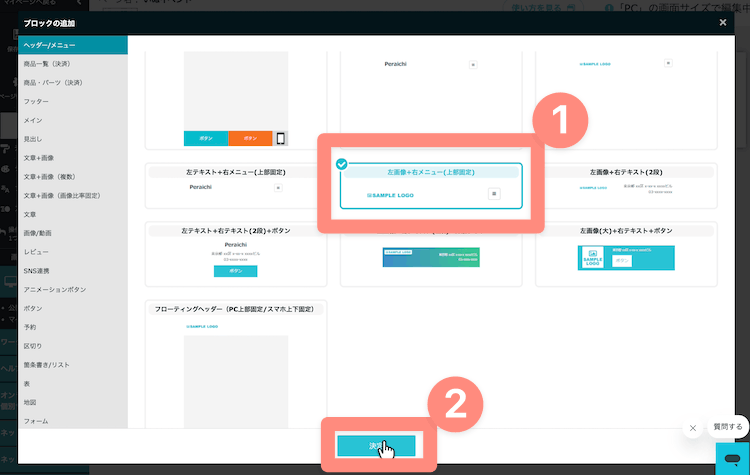Open 文章+画像 category

pyautogui.click(x=73, y=158)
